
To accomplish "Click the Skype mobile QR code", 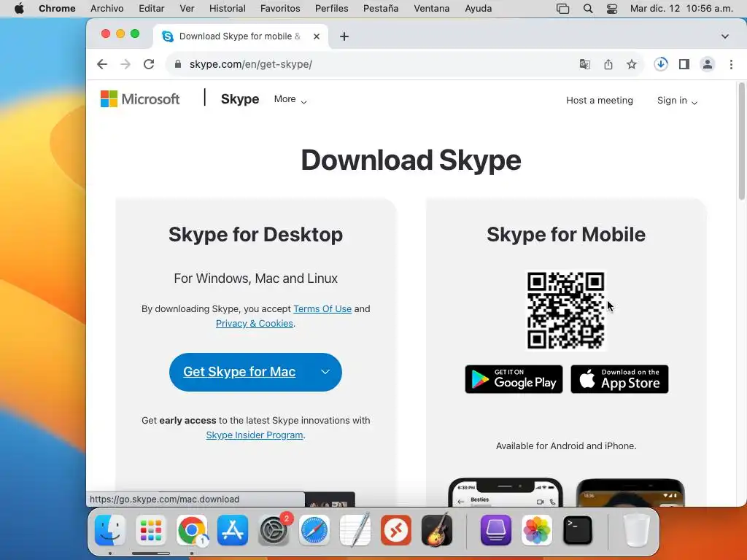I will (x=566, y=311).
